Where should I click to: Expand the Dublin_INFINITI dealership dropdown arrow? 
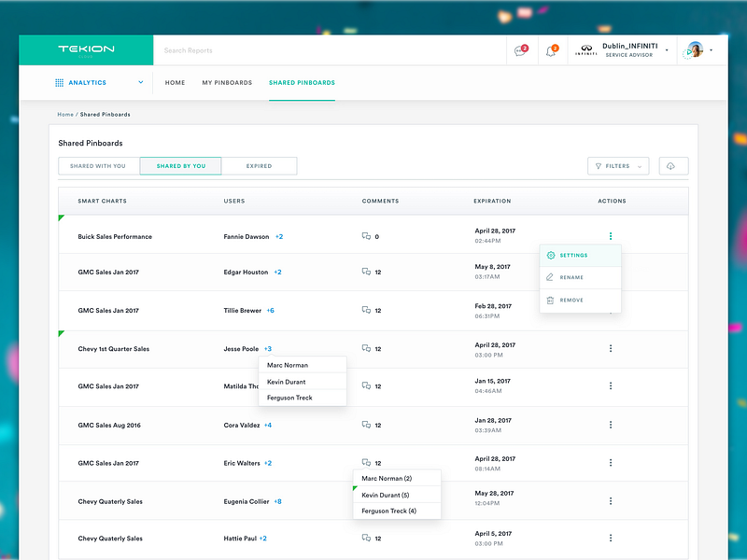[667, 50]
